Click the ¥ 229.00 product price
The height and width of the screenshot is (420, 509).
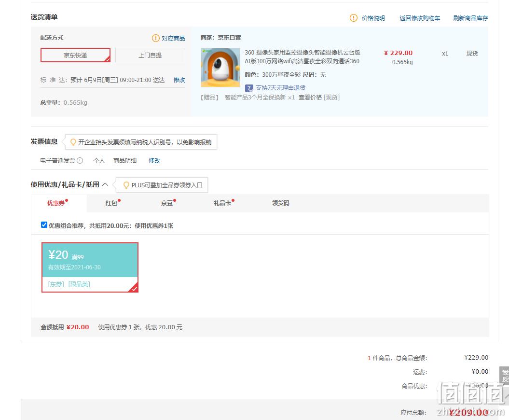[x=399, y=53]
